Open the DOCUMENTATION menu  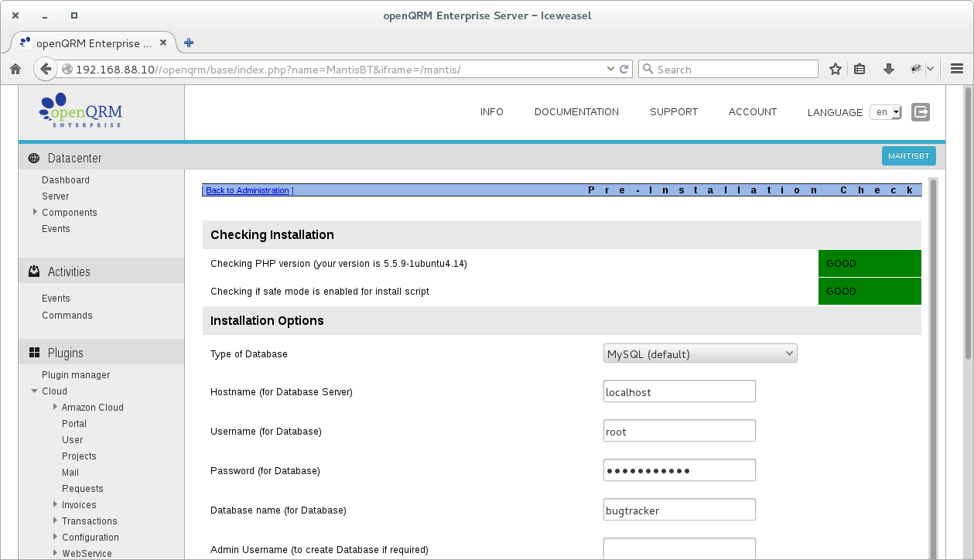tap(576, 112)
